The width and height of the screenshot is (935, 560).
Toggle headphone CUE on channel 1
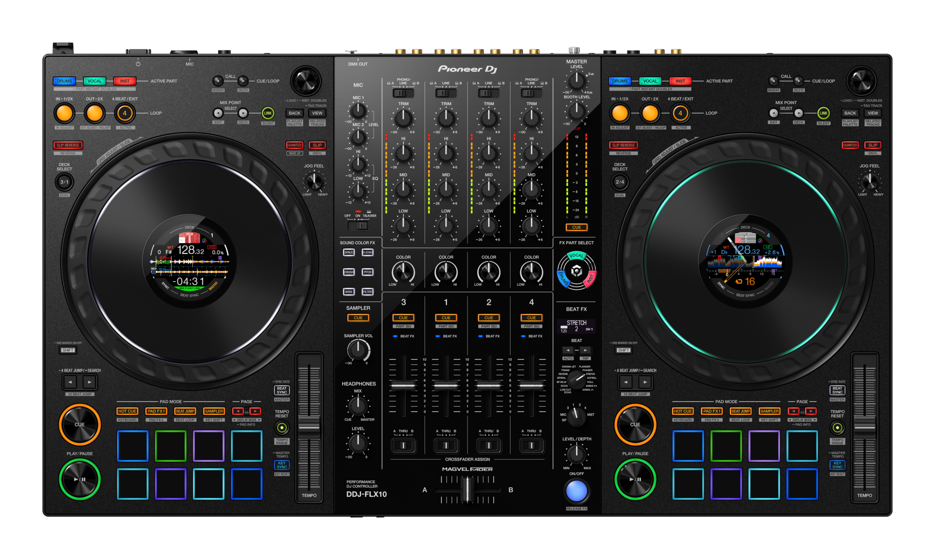point(445,318)
